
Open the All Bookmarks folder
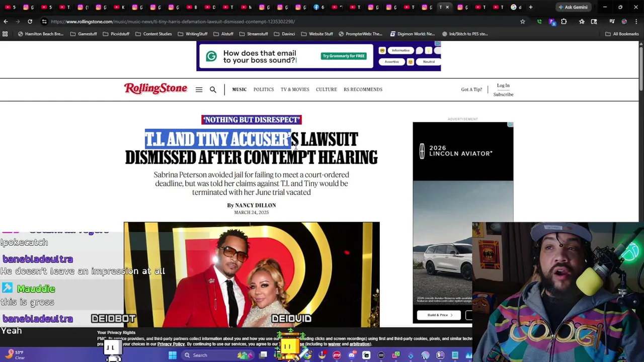(622, 34)
